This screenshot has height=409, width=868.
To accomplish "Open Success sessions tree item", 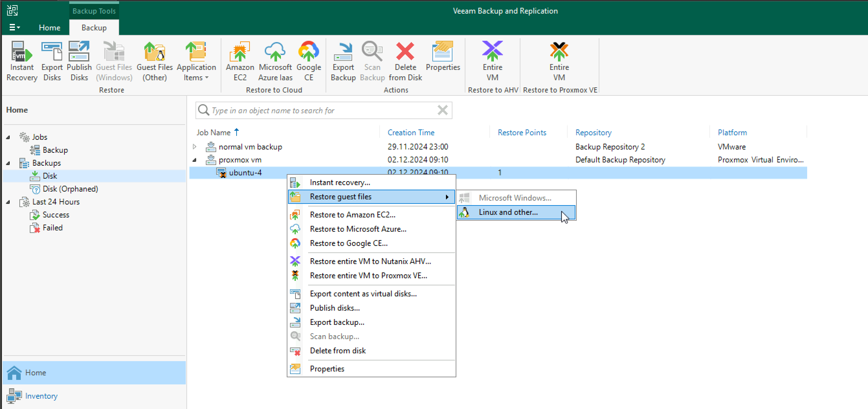I will point(50,215).
